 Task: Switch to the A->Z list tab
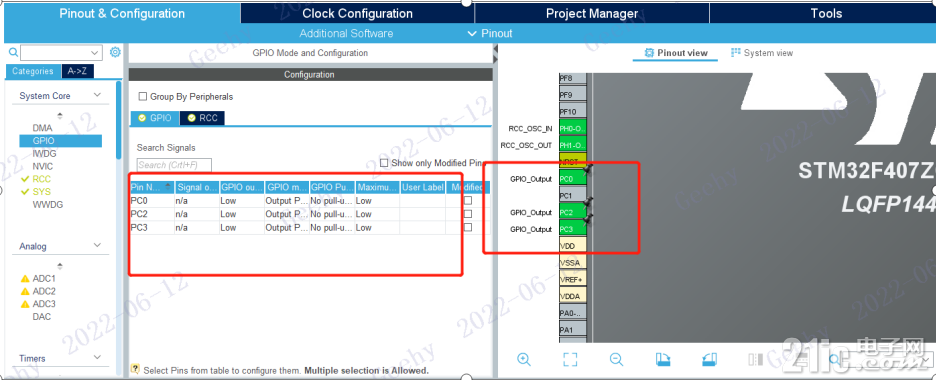pyautogui.click(x=78, y=71)
